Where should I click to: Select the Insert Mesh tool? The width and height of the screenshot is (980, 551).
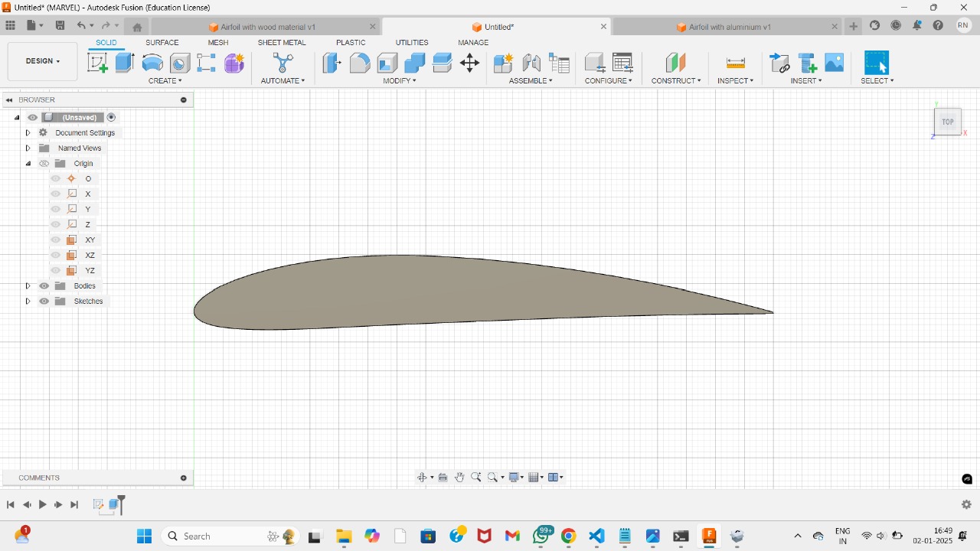click(807, 63)
